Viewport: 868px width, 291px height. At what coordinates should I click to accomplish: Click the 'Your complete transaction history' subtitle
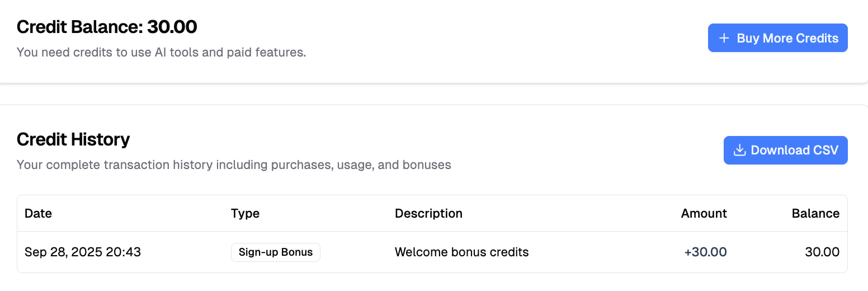point(234,165)
